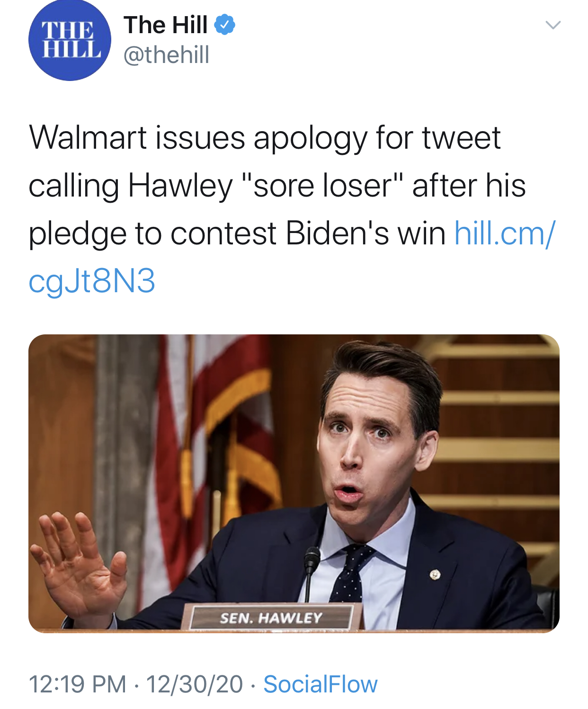Click the words "Biden's win"
Image resolution: width=588 pixels, height=709 pixels.
click(365, 233)
